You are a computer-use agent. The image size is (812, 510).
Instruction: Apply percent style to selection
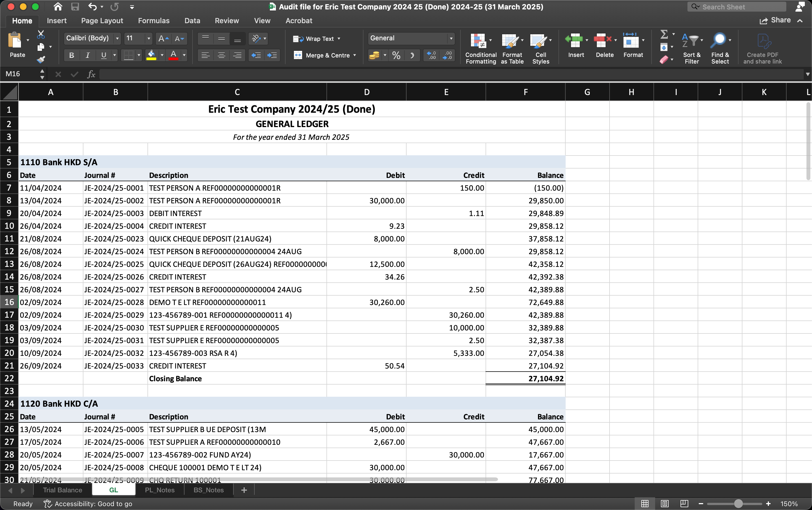(x=397, y=55)
